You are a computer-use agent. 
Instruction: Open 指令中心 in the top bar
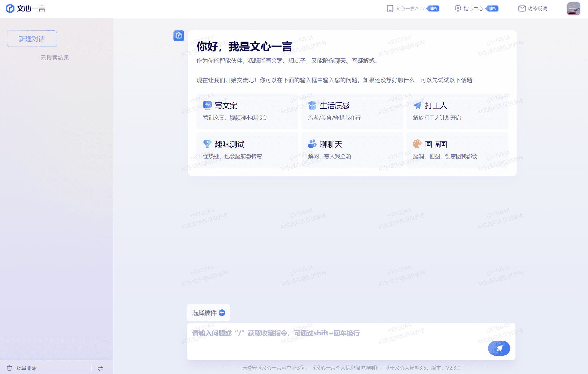point(473,8)
